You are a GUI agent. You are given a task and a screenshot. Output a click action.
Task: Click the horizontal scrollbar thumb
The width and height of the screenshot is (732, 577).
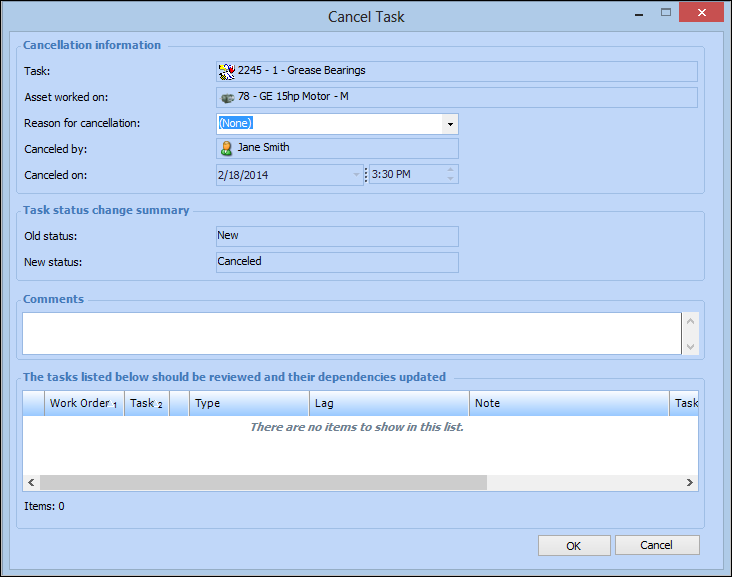click(x=263, y=483)
